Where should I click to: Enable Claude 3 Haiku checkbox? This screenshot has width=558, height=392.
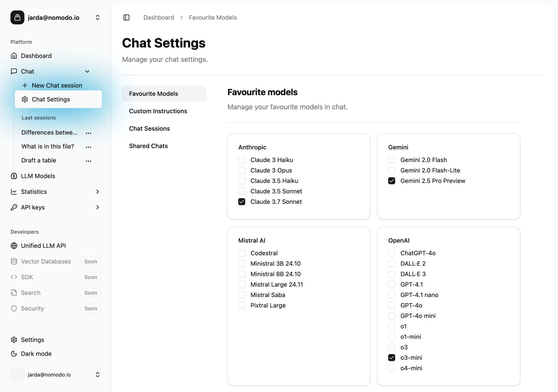[x=242, y=160]
